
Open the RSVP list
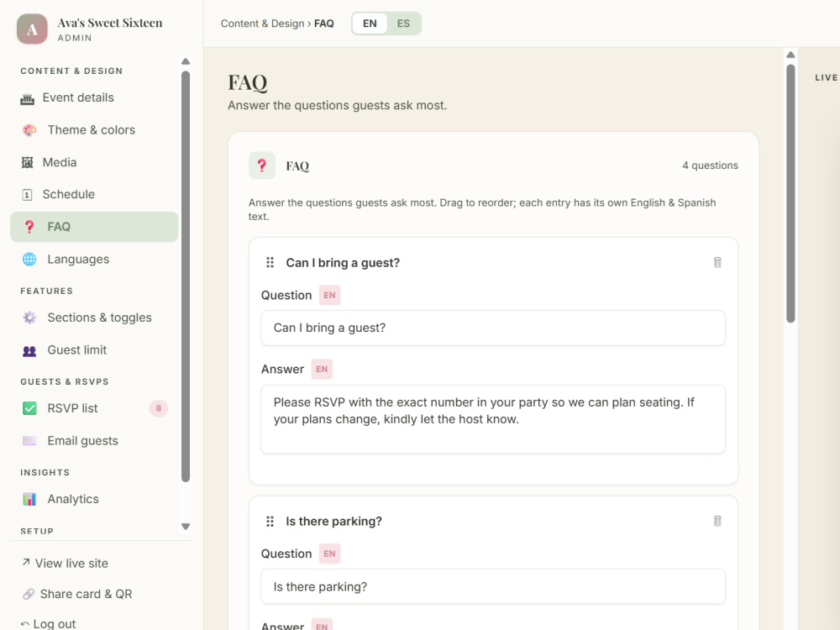(94, 408)
